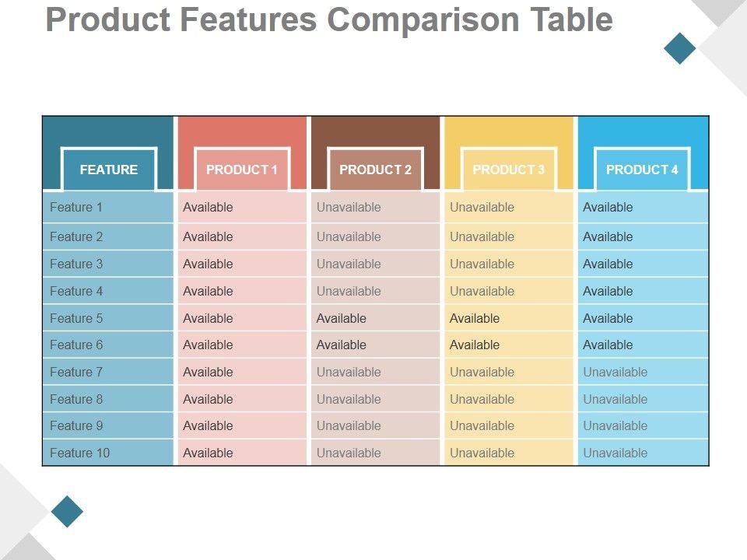Click the Feature 1 row label
This screenshot has height=560, width=747.
pyautogui.click(x=76, y=208)
